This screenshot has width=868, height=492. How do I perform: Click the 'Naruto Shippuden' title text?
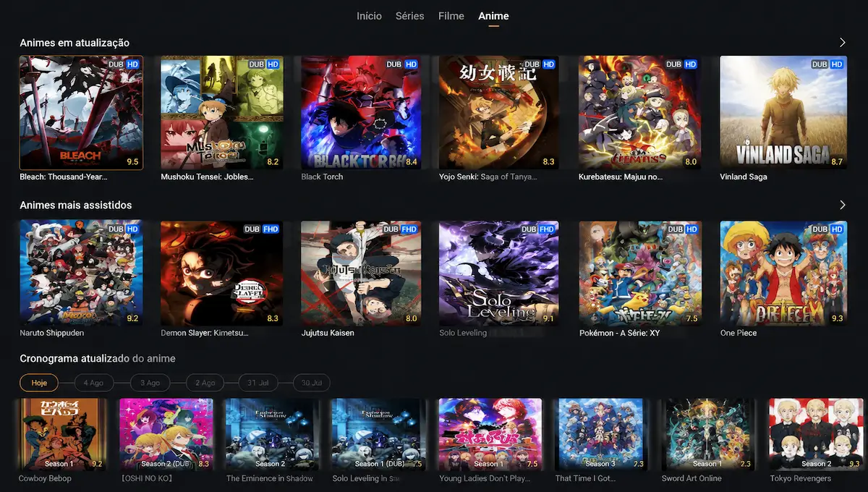pyautogui.click(x=51, y=333)
